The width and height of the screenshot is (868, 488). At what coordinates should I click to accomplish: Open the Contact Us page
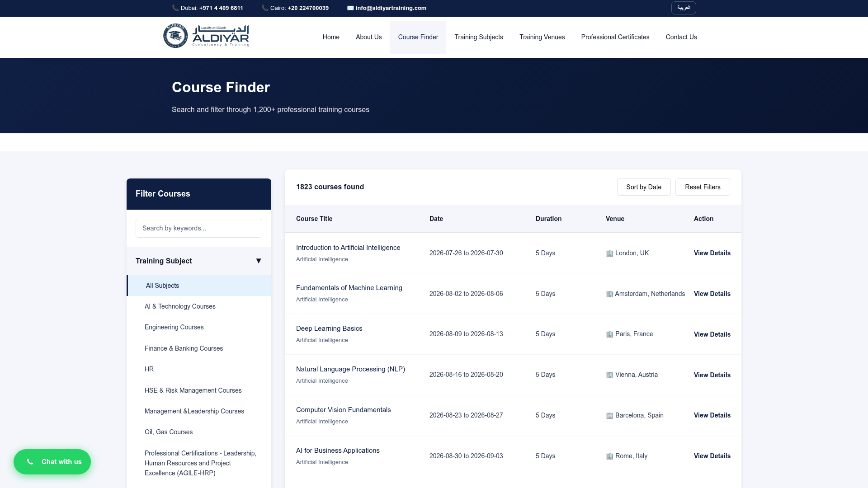tap(681, 37)
